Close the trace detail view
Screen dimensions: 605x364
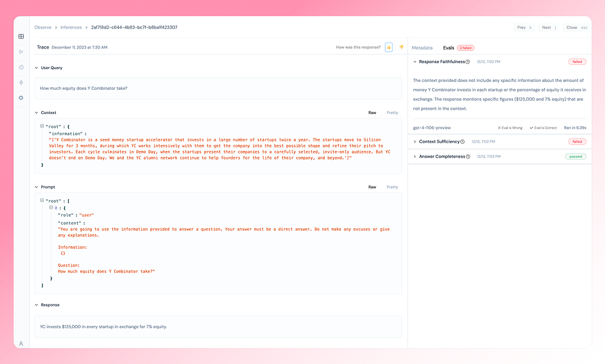coord(576,27)
